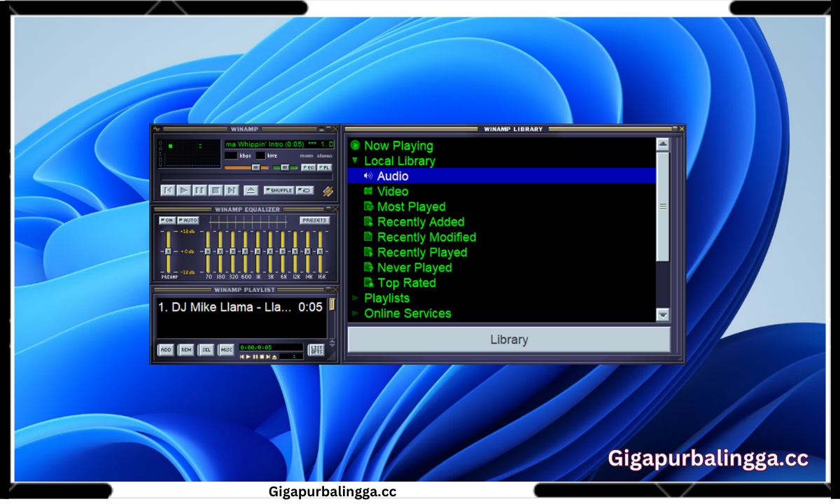Open the Top Rated view
The width and height of the screenshot is (840, 504).
point(407,283)
